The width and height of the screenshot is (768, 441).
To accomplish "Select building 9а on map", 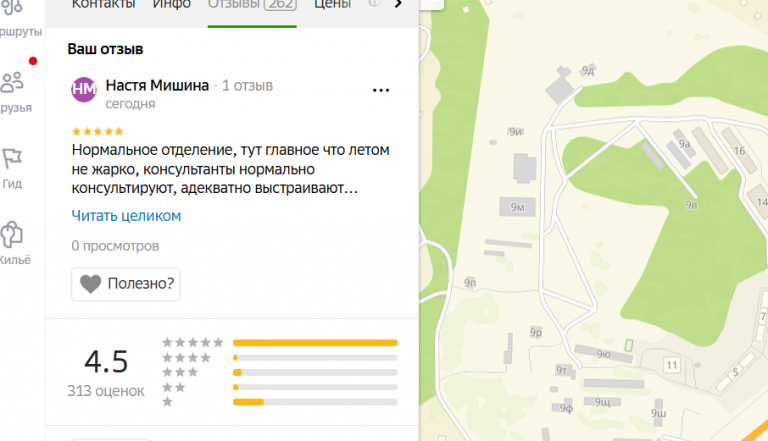I will click(x=684, y=144).
